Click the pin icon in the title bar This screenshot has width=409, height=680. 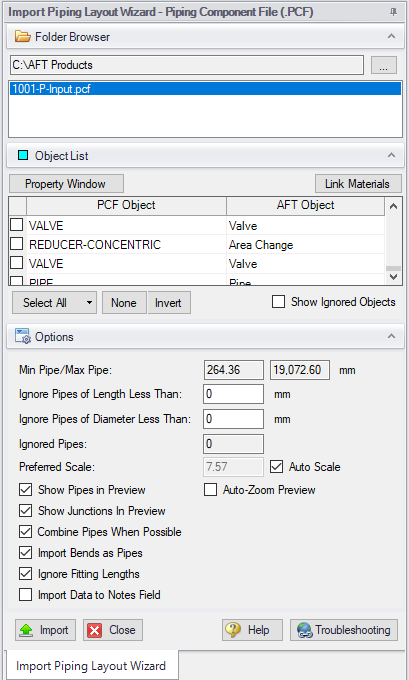tap(393, 12)
